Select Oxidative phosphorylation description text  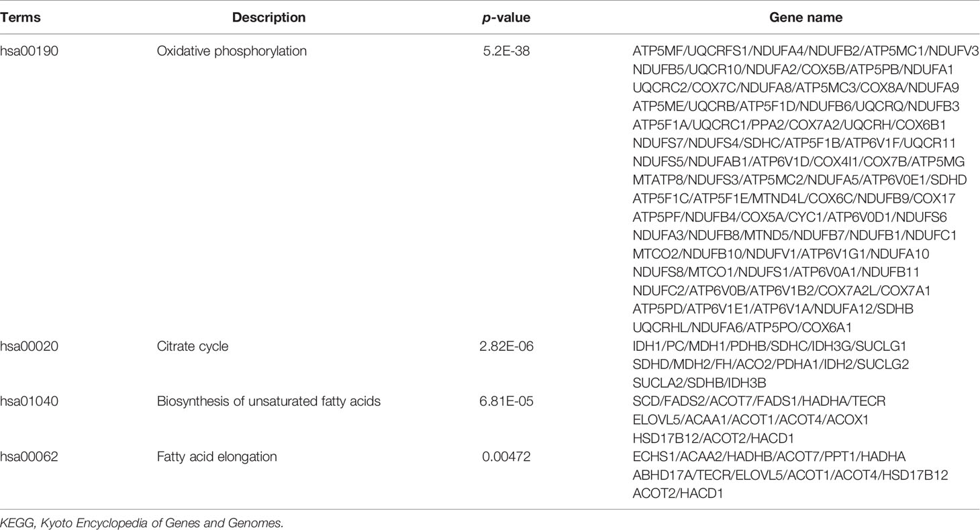pos(232,51)
